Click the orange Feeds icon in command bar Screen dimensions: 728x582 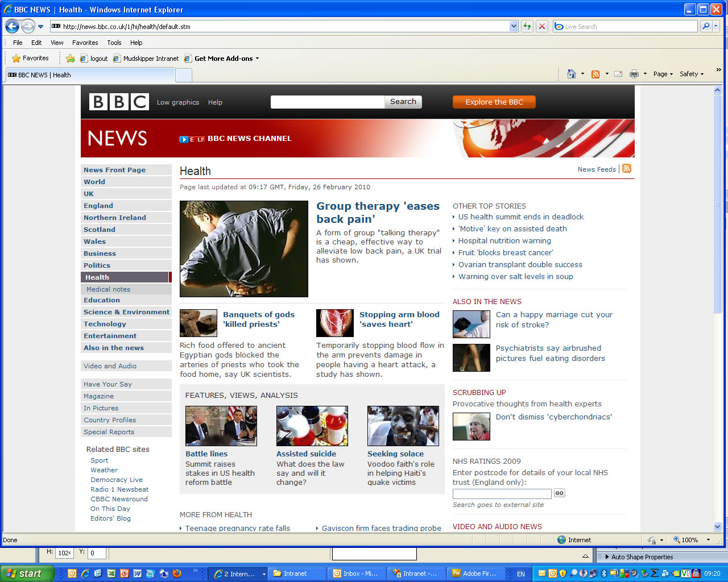[x=595, y=74]
